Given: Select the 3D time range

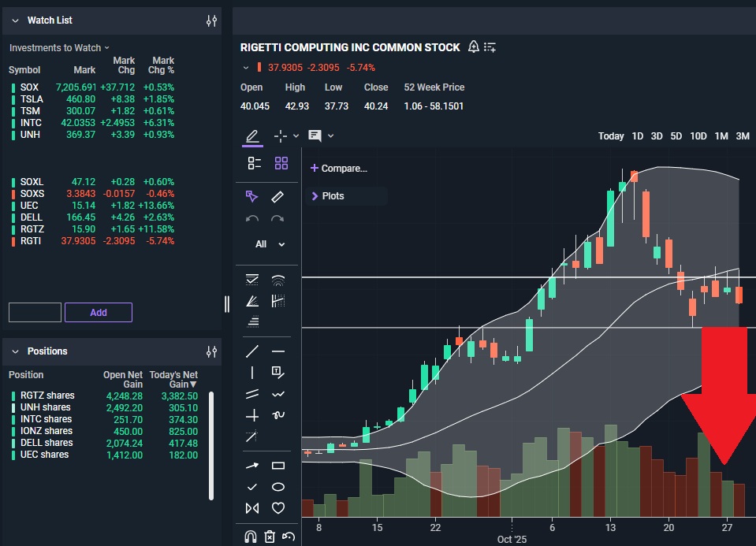Looking at the screenshot, I should coord(657,136).
